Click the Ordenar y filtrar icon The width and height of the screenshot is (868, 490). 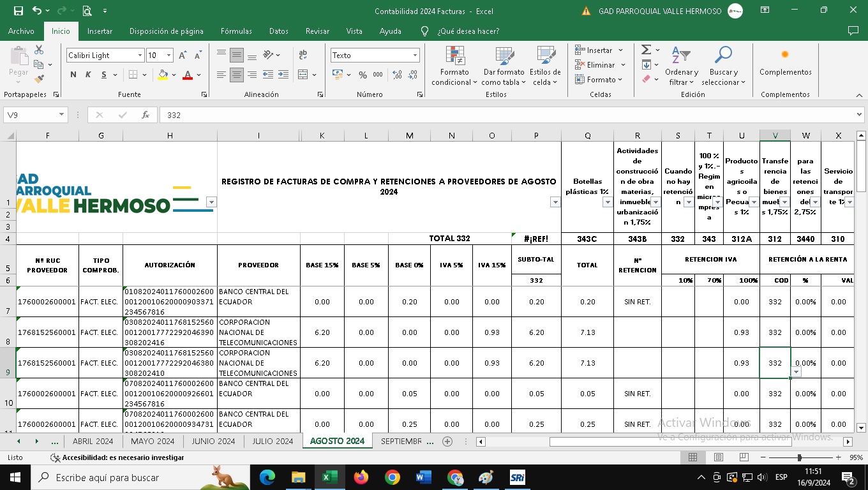[681, 56]
